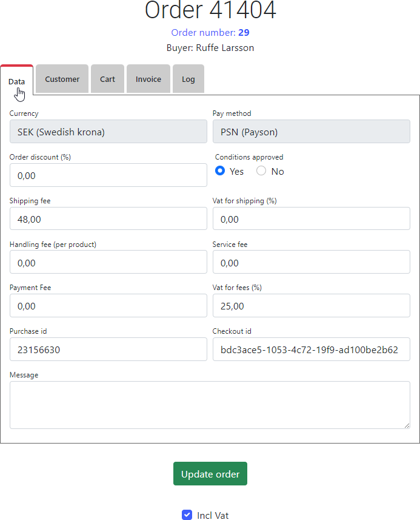Image resolution: width=420 pixels, height=520 pixels.
Task: Click the Order discount input field
Action: pos(108,175)
